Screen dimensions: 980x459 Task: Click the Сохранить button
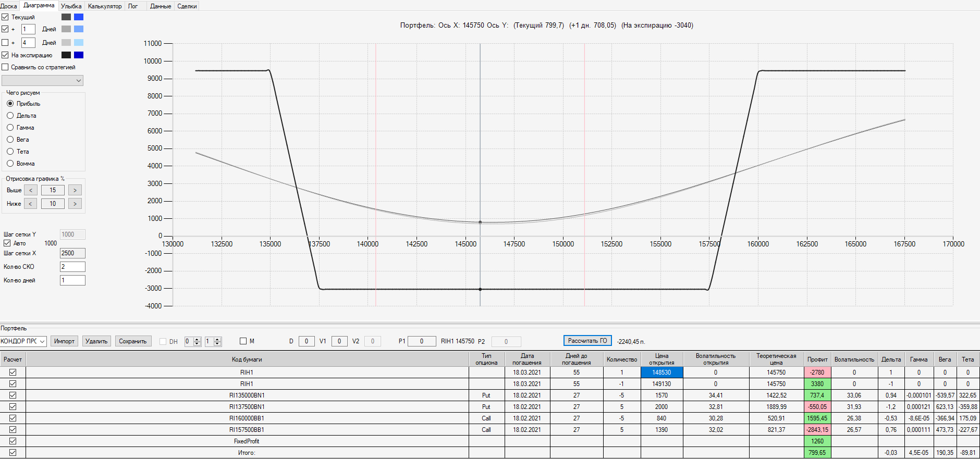(133, 341)
